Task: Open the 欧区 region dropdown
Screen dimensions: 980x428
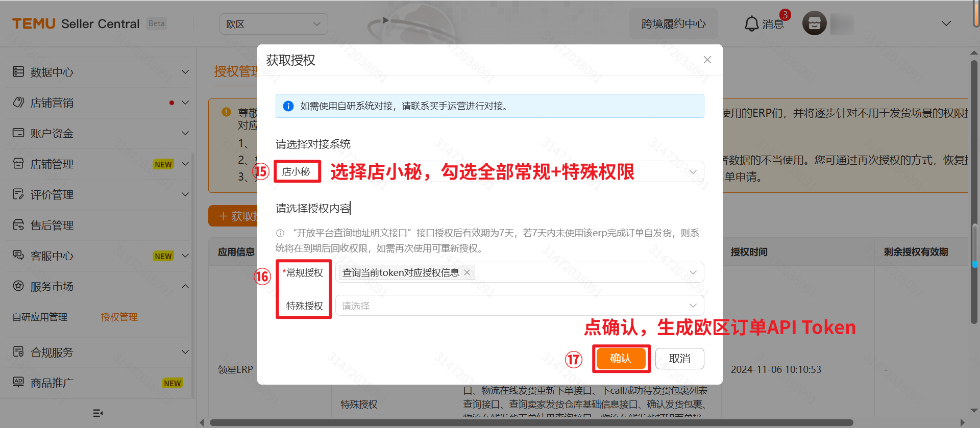Action: pyautogui.click(x=274, y=24)
